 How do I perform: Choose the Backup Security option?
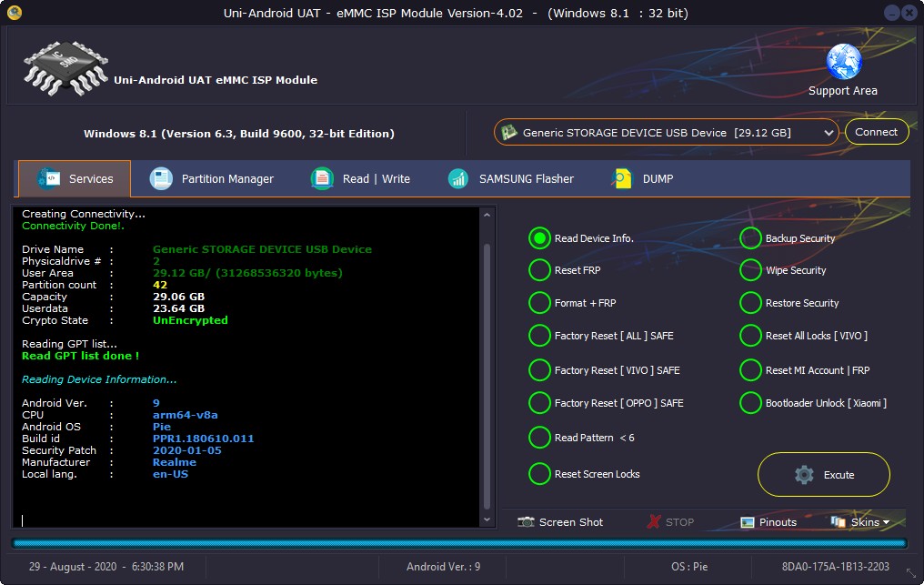[x=750, y=238]
